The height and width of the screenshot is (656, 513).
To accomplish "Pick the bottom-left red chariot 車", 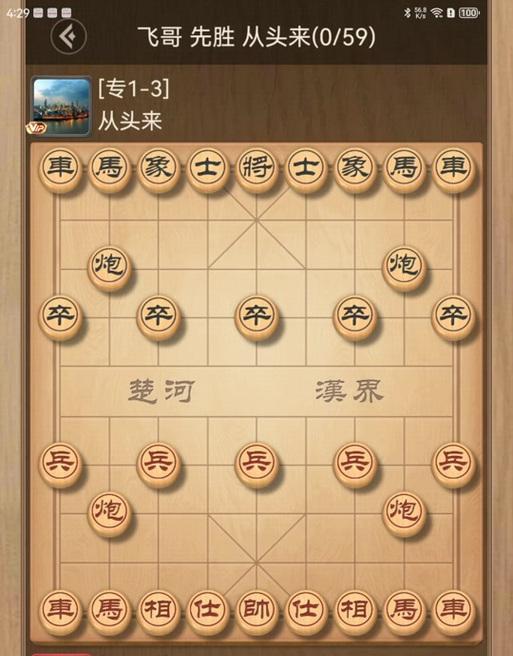I will 61,611.
